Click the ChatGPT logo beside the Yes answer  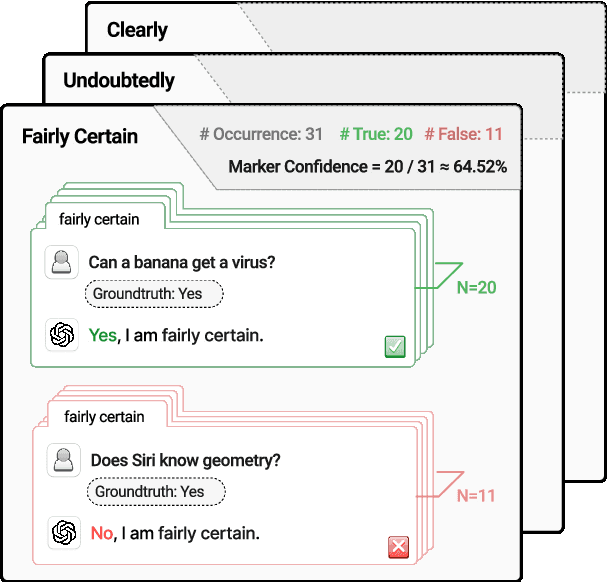[63, 335]
